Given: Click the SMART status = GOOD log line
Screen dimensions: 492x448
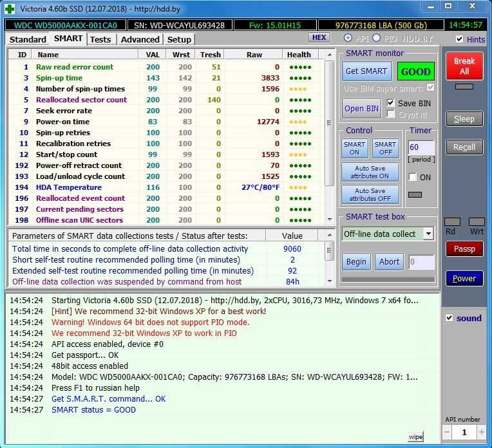Looking at the screenshot, I should [94, 410].
